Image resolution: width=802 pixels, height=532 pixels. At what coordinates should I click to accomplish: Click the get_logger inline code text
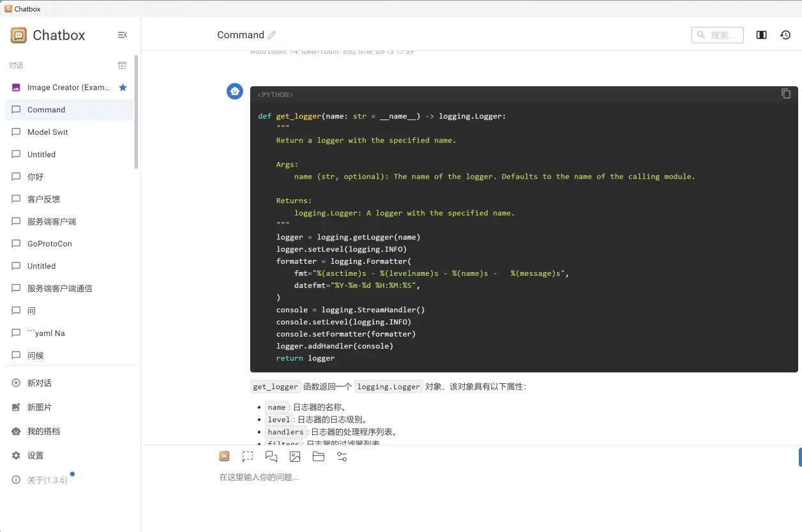pos(275,386)
